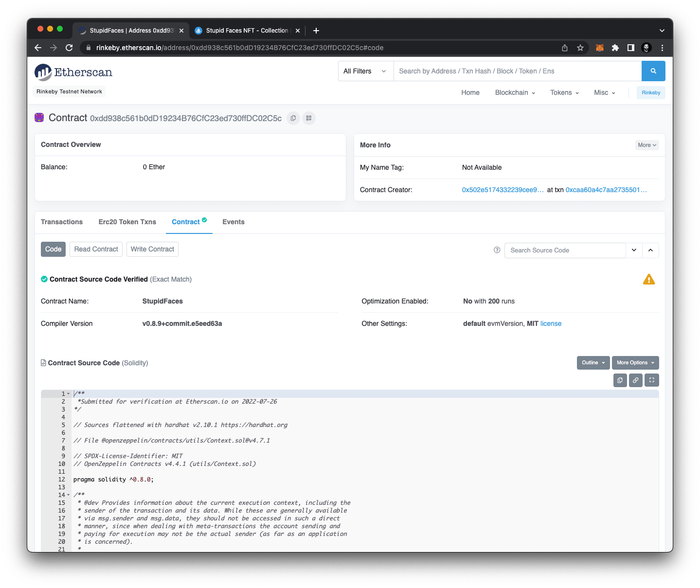
Task: Open the Read Contract section
Action: [x=96, y=249]
